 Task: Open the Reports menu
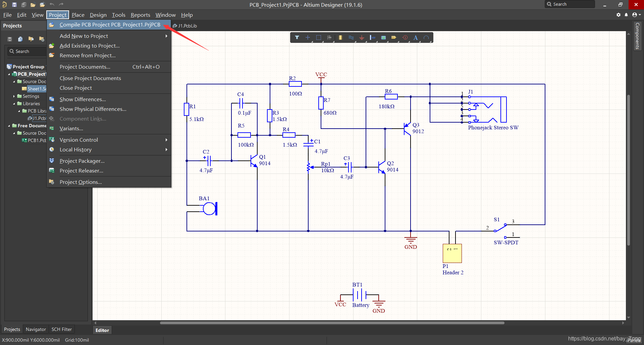pyautogui.click(x=140, y=15)
